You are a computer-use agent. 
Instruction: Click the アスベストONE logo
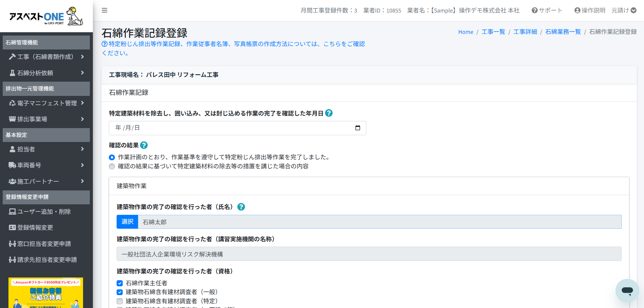[x=46, y=16]
